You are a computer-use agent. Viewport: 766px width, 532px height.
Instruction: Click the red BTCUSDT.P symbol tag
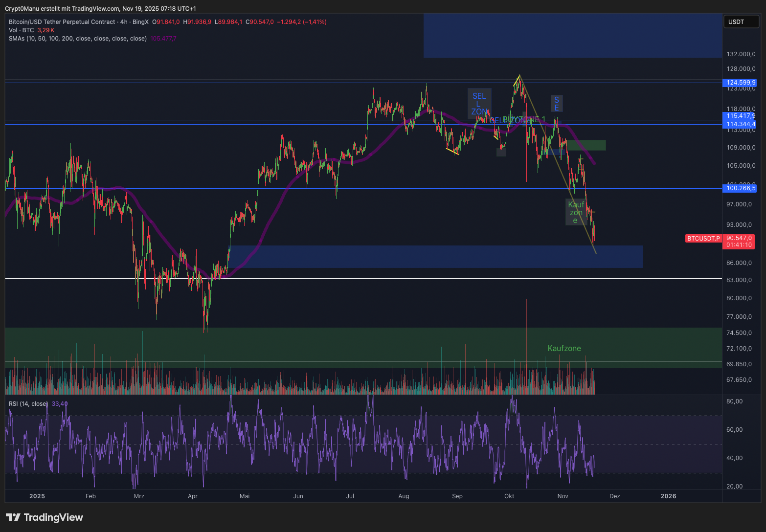click(x=703, y=239)
